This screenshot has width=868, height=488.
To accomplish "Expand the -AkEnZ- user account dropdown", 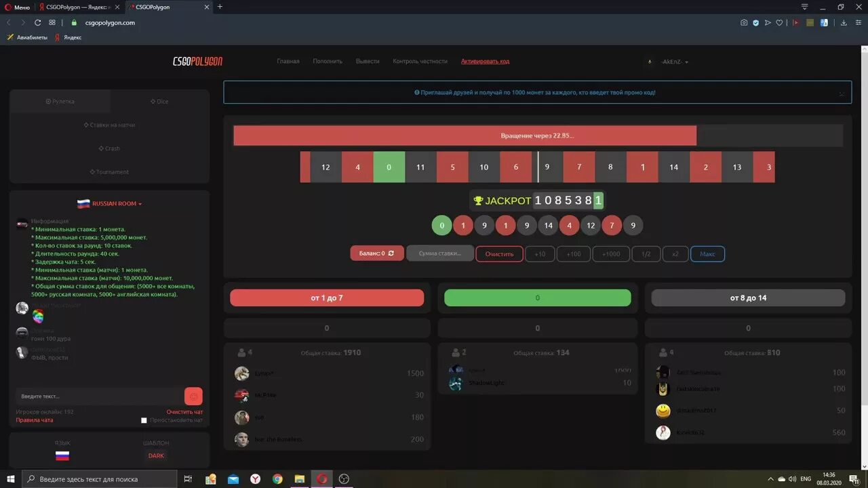I will click(674, 62).
